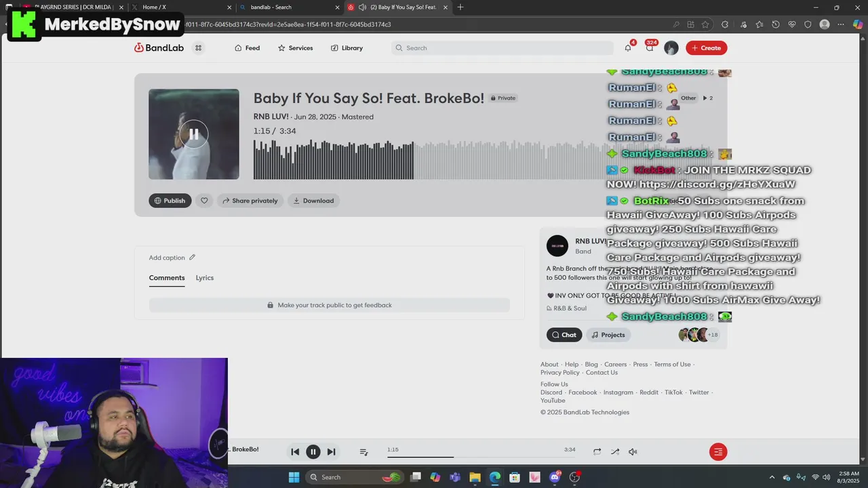The width and height of the screenshot is (868, 488).
Task: Open File Explorer from the taskbar
Action: click(475, 477)
